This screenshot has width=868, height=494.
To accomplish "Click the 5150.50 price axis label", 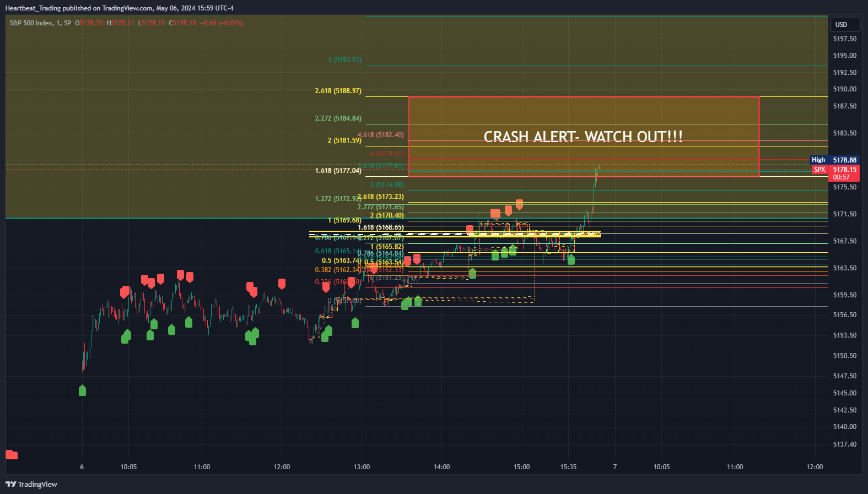I will click(x=845, y=356).
